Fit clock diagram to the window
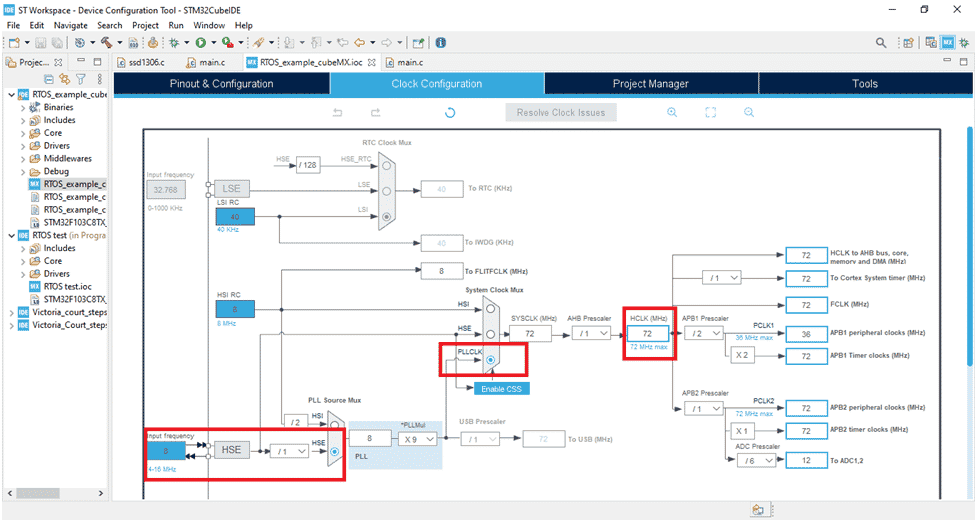 (710, 112)
